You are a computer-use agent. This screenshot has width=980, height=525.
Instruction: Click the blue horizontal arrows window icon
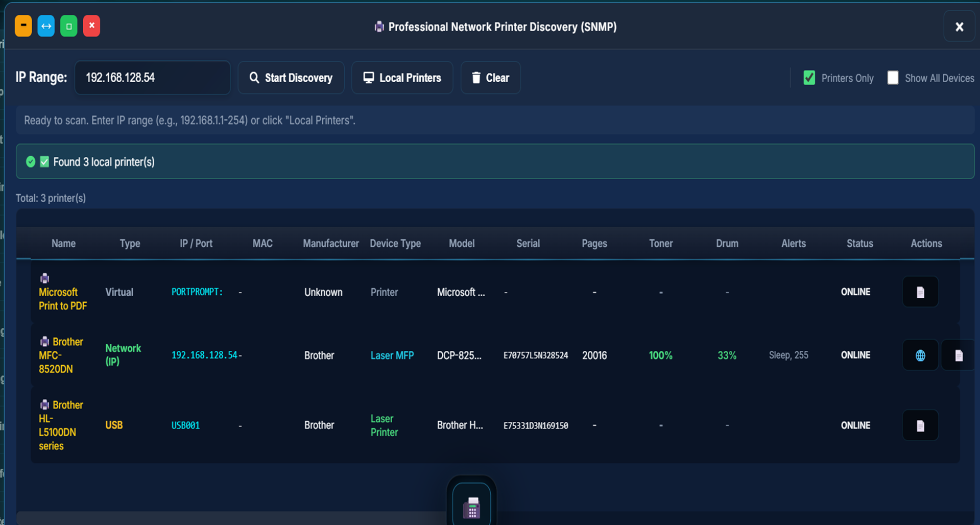pos(46,26)
